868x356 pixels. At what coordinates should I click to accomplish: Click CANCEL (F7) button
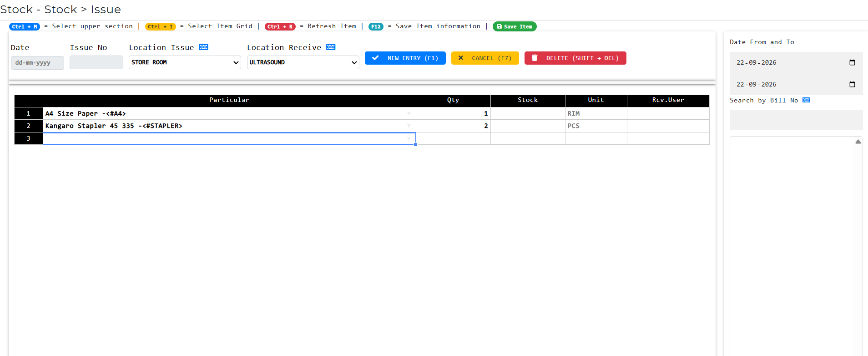pyautogui.click(x=485, y=58)
